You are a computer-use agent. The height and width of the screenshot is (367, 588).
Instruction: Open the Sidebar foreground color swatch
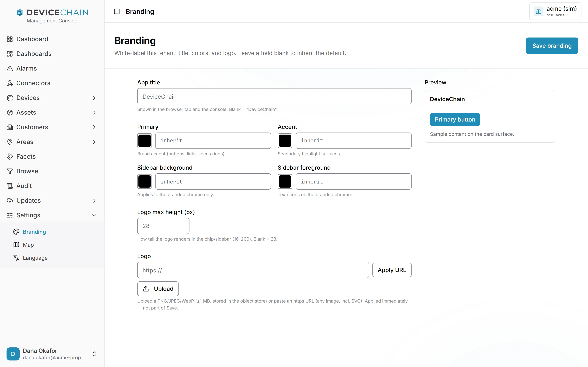(x=285, y=181)
